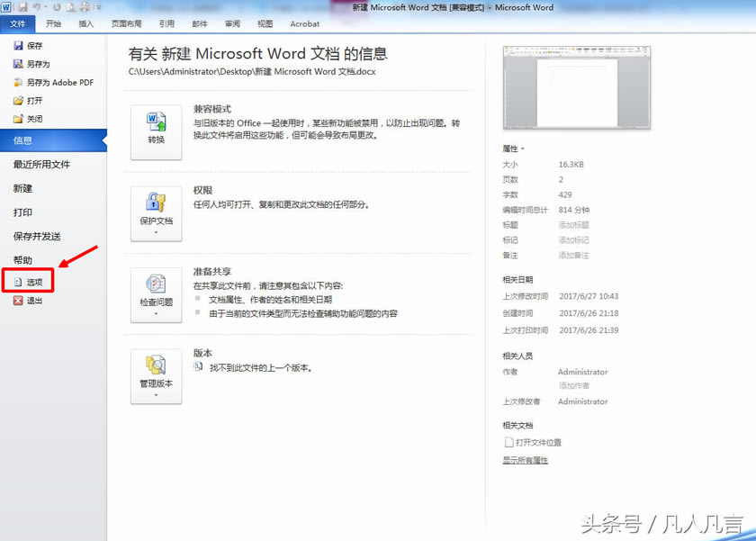Switch to the Insert (插入) ribbon tab
Image resolution: width=756 pixels, height=541 pixels.
[x=85, y=24]
